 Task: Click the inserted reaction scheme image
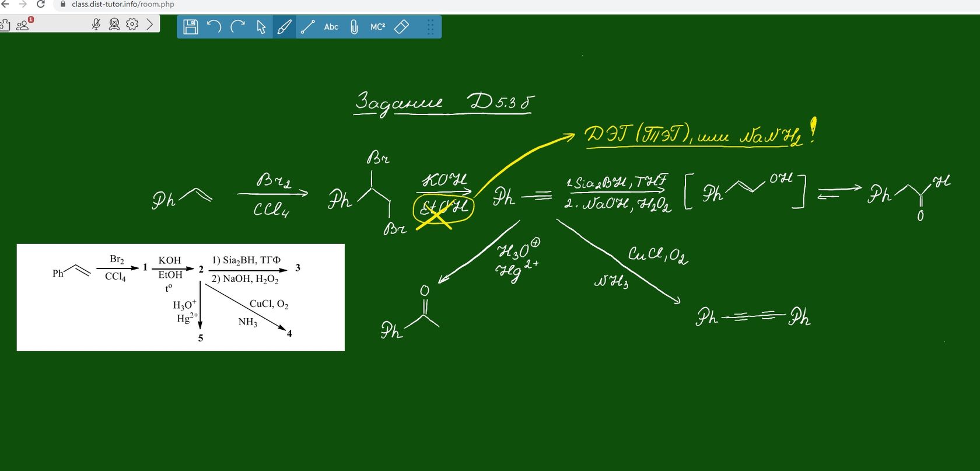(181, 298)
